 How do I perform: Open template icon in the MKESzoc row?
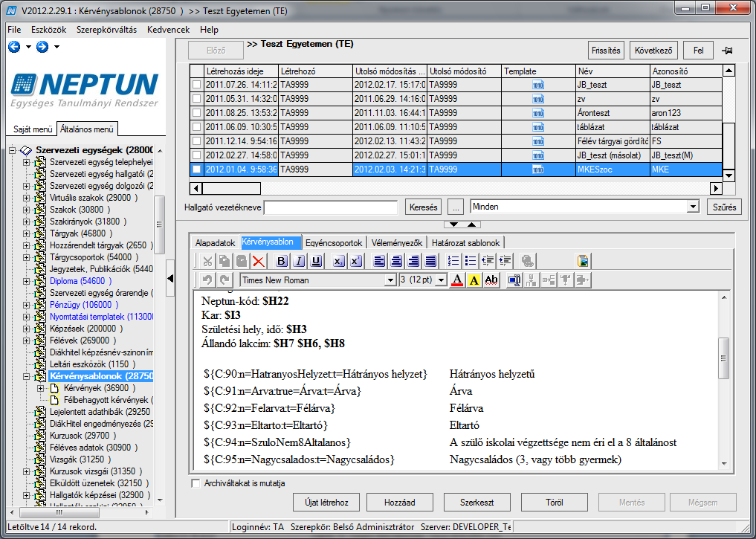point(538,170)
